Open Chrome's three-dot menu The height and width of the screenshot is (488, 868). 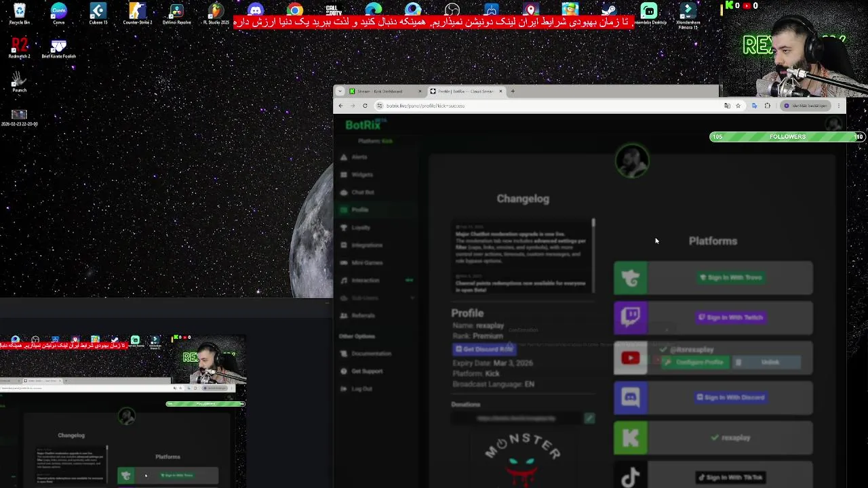839,106
